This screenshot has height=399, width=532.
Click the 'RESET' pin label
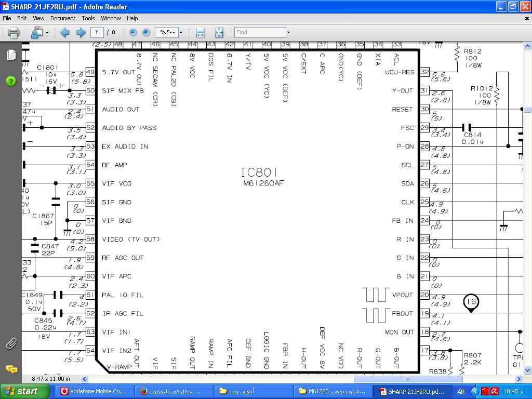(403, 109)
